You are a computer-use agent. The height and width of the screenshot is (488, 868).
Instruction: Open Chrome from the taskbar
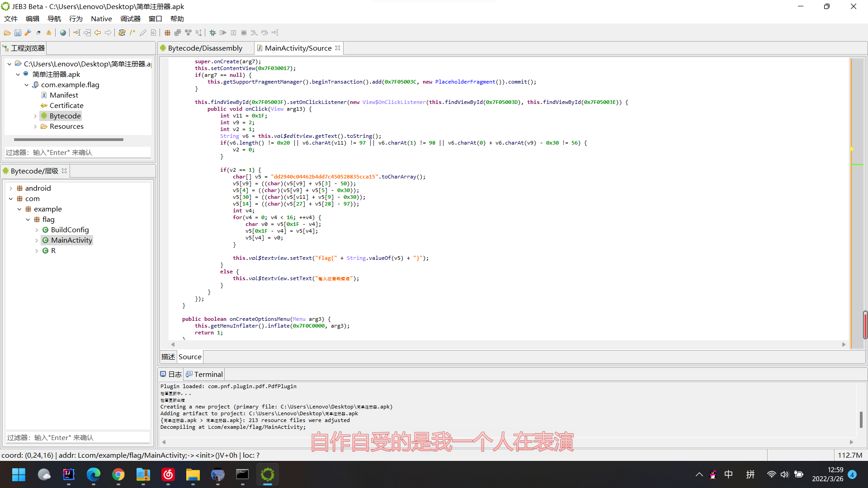coord(118,474)
